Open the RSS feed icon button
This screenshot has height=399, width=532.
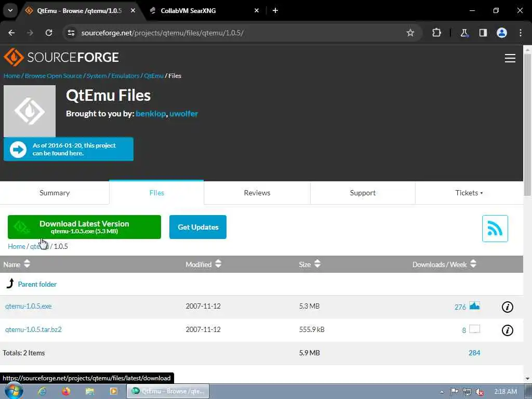(495, 229)
